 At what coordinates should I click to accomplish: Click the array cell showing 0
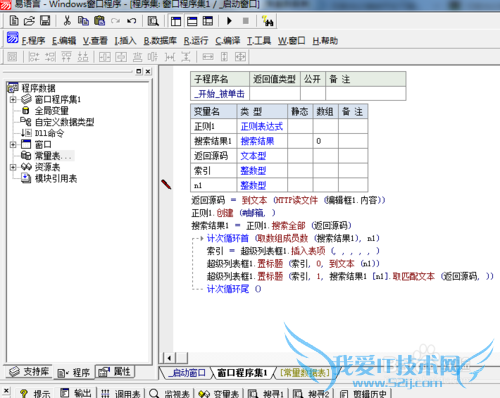(326, 141)
